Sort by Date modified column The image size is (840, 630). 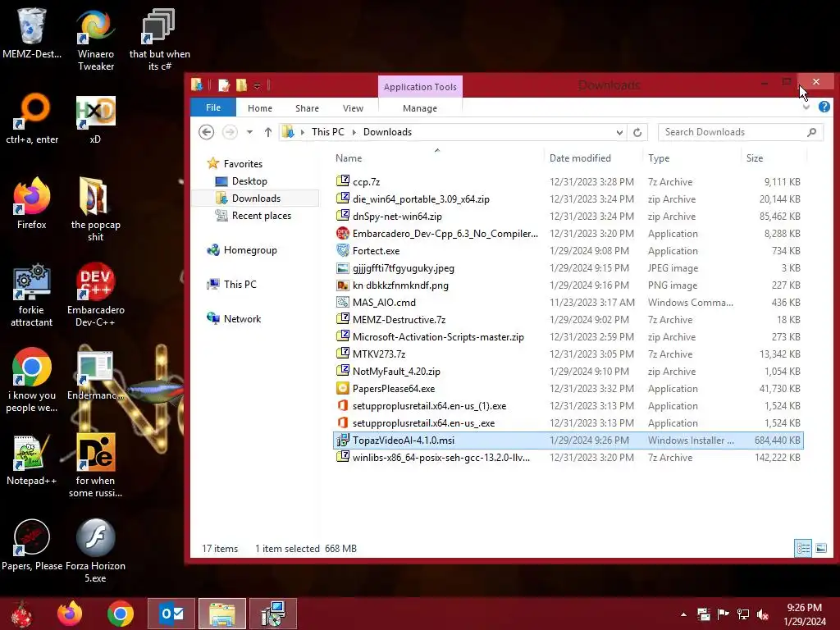[593, 158]
